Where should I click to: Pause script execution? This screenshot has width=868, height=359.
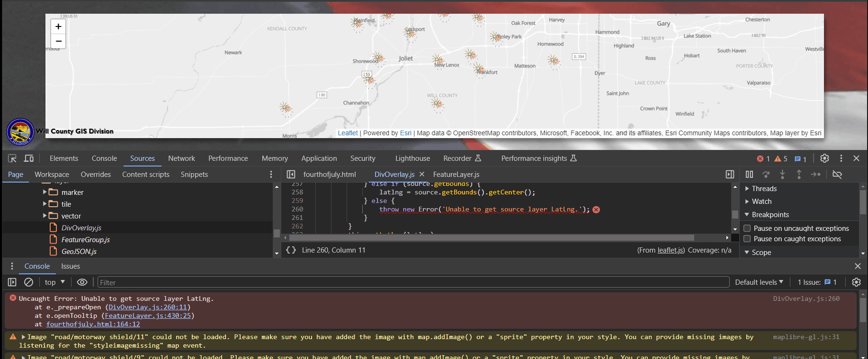click(x=749, y=175)
